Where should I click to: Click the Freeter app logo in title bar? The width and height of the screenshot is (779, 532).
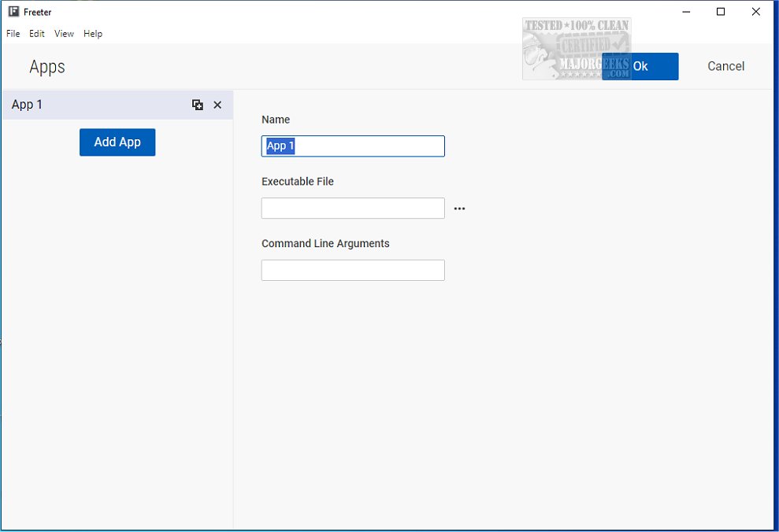click(13, 12)
